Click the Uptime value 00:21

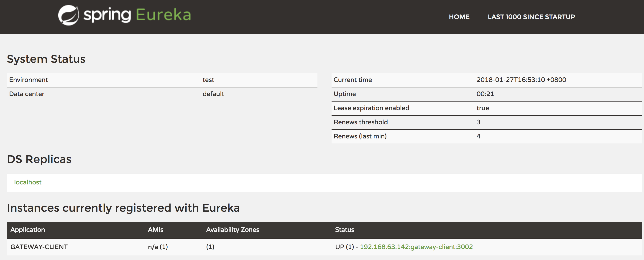click(x=485, y=94)
